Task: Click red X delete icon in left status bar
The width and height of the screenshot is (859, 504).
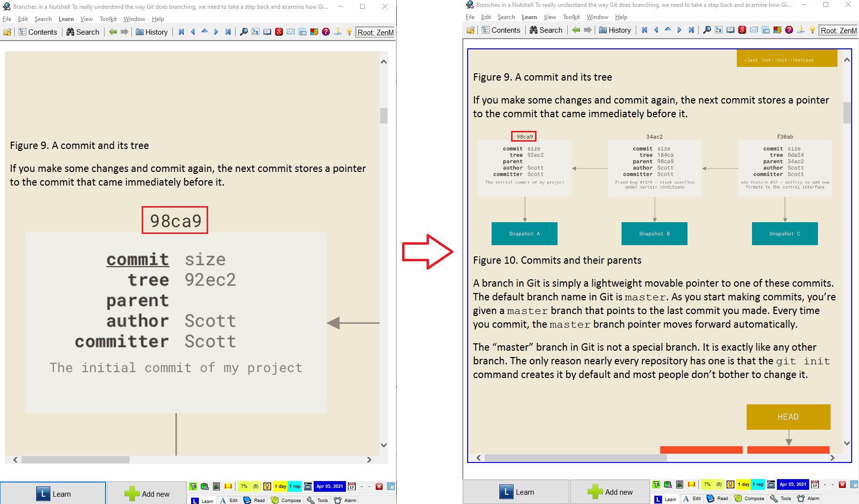Action: pyautogui.click(x=379, y=486)
